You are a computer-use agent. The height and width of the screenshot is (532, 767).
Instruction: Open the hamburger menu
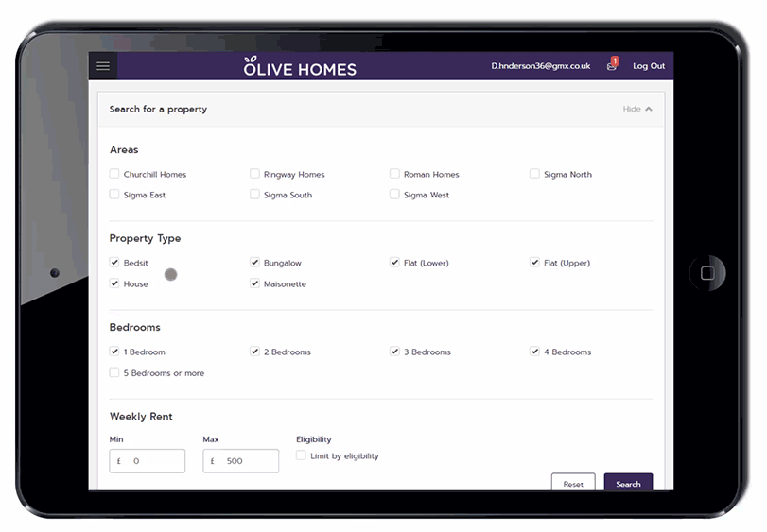[103, 66]
